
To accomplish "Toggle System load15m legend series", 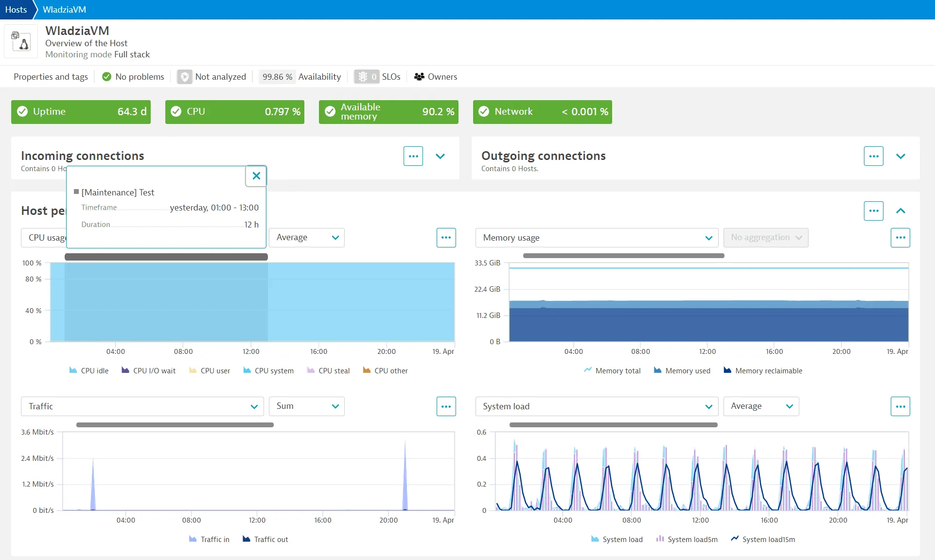I will (763, 539).
